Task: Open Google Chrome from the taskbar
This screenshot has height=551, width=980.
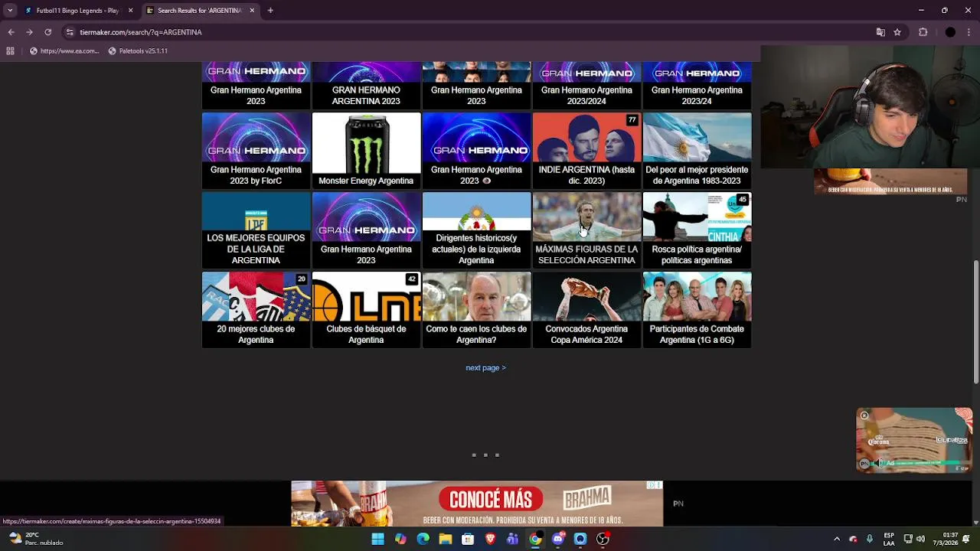Action: pyautogui.click(x=535, y=539)
